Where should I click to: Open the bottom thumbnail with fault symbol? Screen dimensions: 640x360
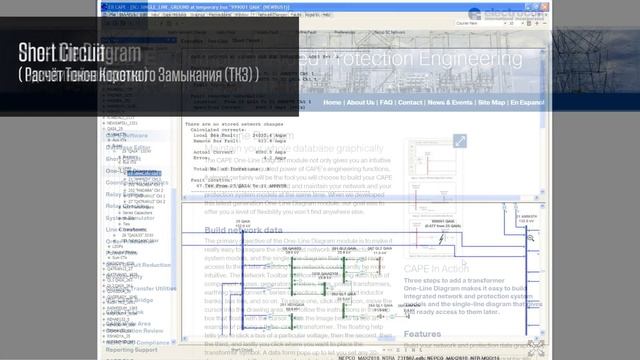point(432,238)
